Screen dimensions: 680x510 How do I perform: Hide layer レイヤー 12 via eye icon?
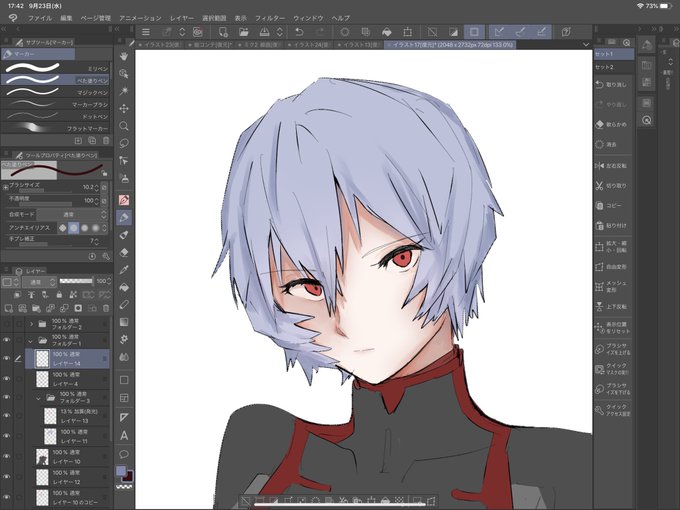click(7, 477)
